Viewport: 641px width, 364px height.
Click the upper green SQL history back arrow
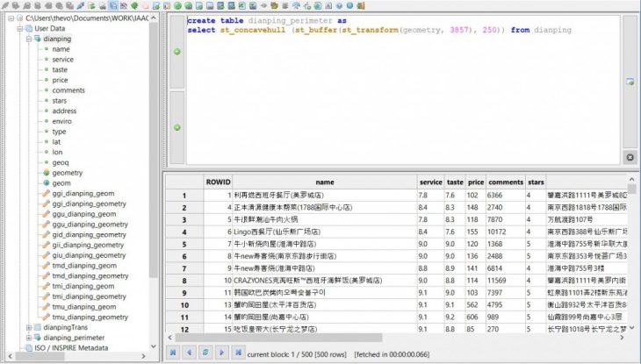(176, 52)
